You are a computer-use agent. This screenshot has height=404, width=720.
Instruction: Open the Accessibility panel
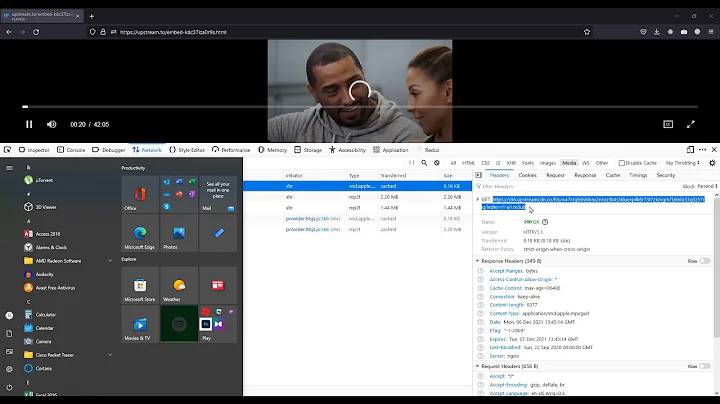point(348,150)
